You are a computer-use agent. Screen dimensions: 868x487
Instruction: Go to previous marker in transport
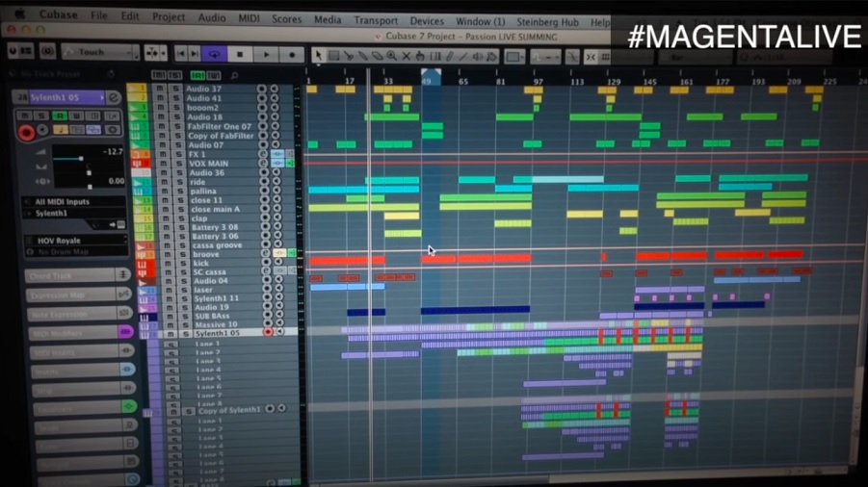[180, 54]
